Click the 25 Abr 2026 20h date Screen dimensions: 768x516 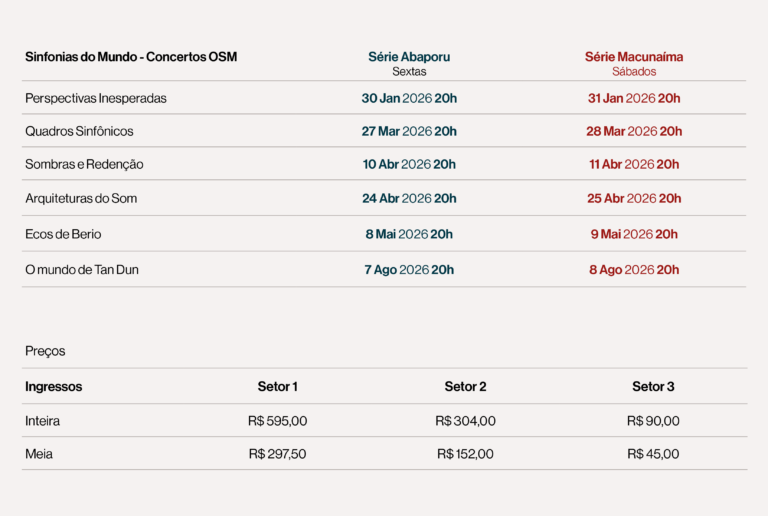[634, 198]
